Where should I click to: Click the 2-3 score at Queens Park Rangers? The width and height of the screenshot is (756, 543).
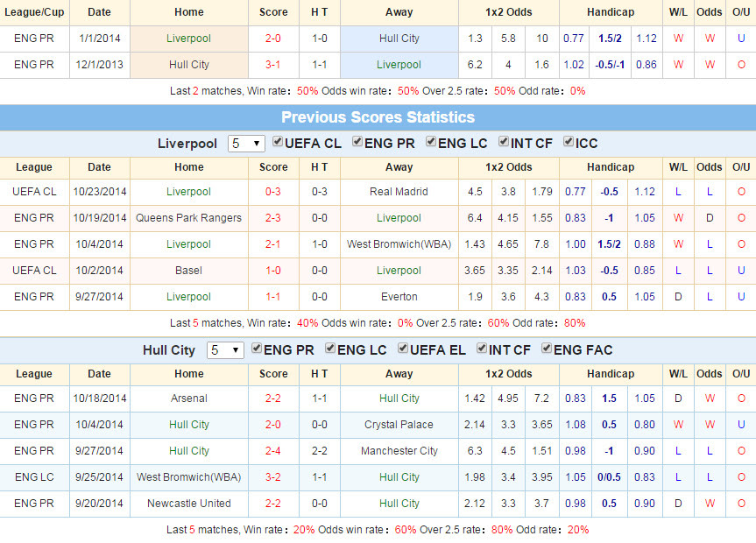coord(273,218)
